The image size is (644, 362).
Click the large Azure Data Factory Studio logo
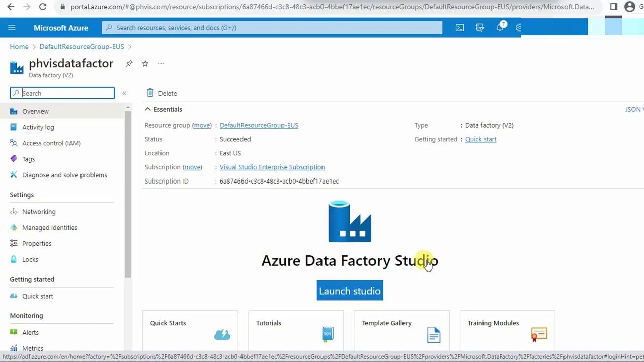tap(350, 221)
